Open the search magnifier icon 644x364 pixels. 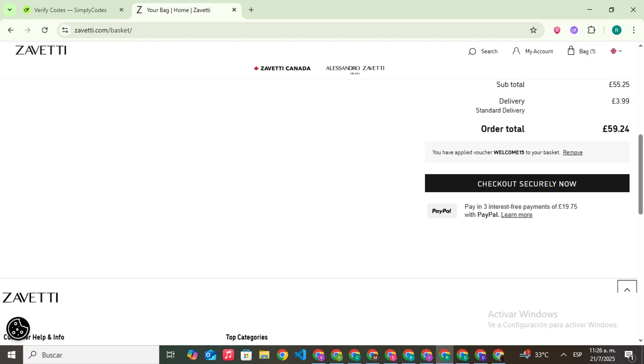tap(472, 51)
